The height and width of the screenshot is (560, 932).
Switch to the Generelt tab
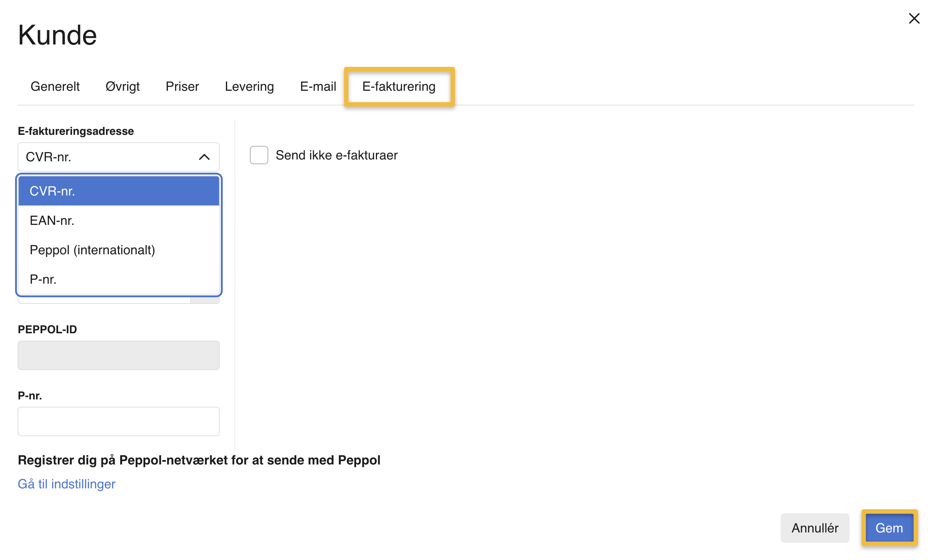tap(55, 86)
